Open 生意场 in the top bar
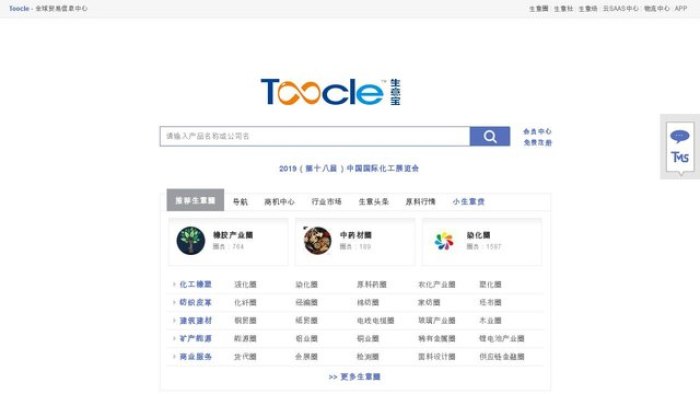This screenshot has height=394, width=700. pos(588,8)
